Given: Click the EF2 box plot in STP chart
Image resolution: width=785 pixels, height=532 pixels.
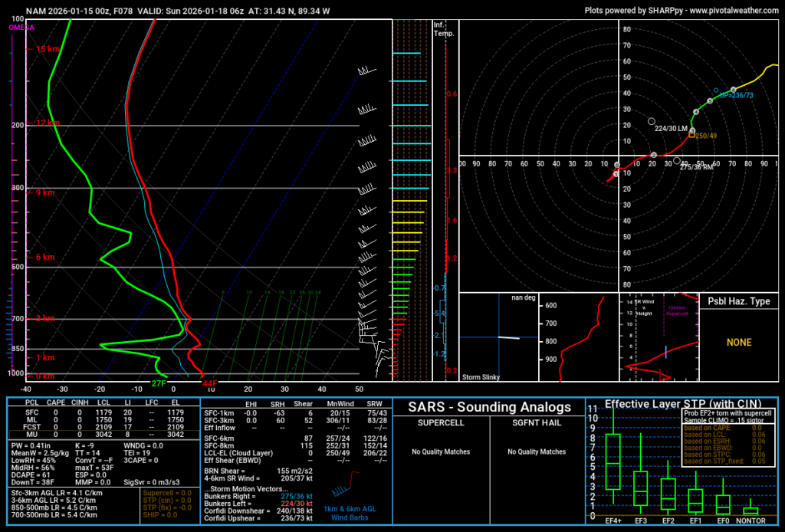Looking at the screenshot, I should pyautogui.click(x=668, y=494).
